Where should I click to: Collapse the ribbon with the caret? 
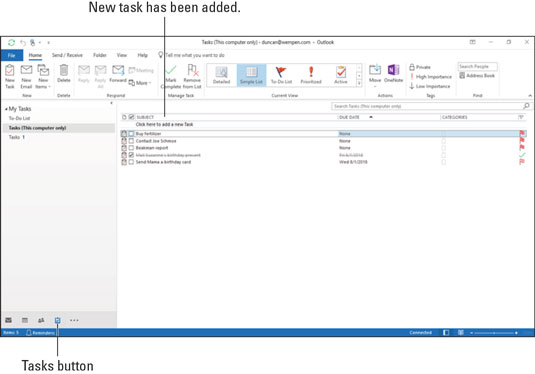point(530,96)
